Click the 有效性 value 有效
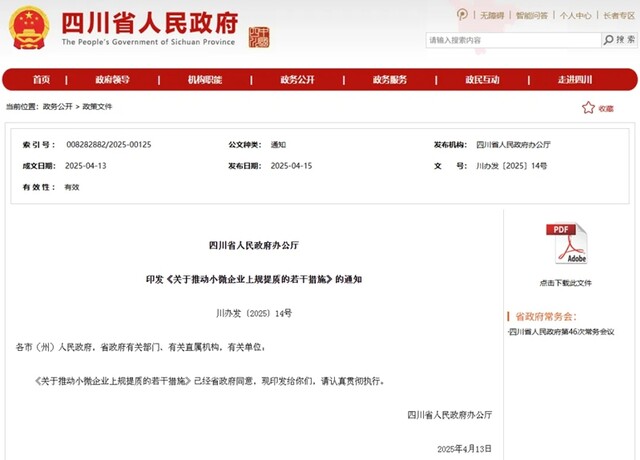 pyautogui.click(x=72, y=187)
